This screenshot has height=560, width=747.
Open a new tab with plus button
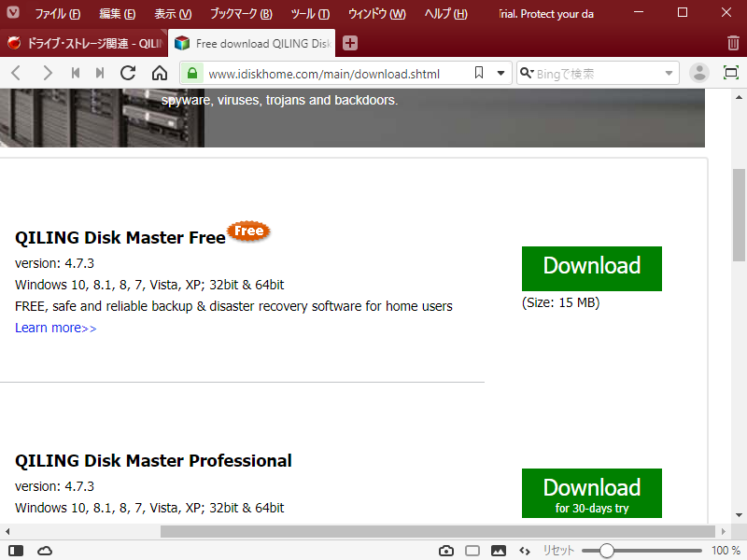coord(350,43)
